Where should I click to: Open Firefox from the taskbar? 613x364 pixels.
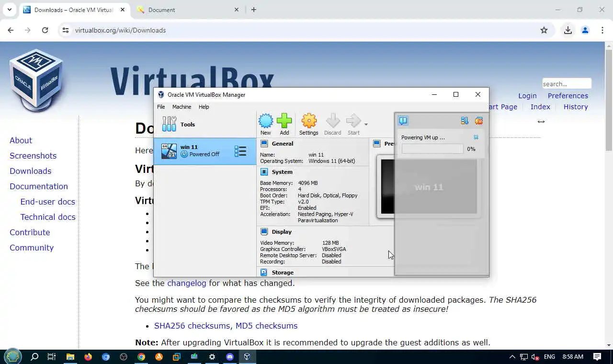88,357
